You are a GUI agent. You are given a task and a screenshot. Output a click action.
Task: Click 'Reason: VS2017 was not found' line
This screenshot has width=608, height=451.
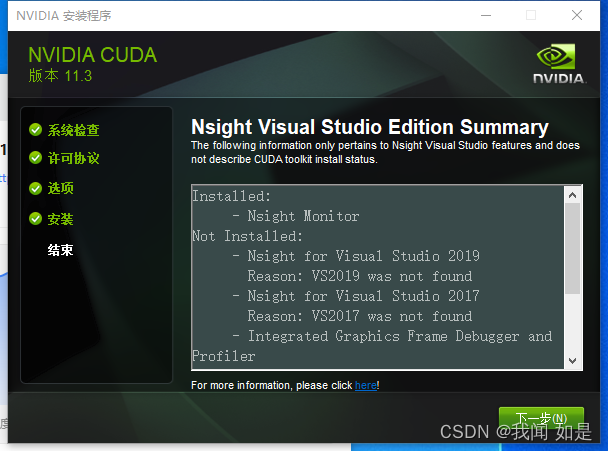click(360, 316)
